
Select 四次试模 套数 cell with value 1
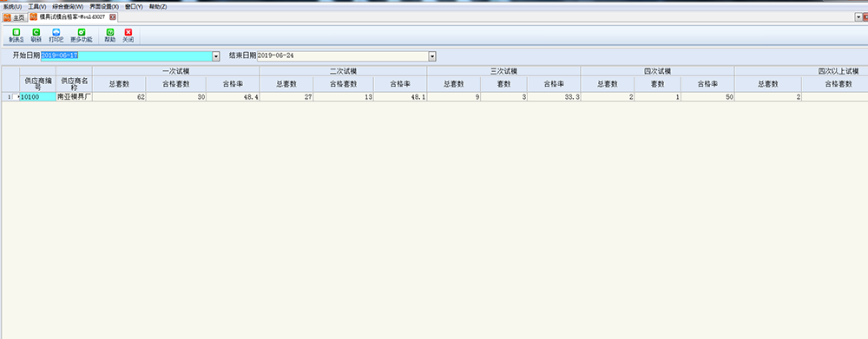click(658, 97)
